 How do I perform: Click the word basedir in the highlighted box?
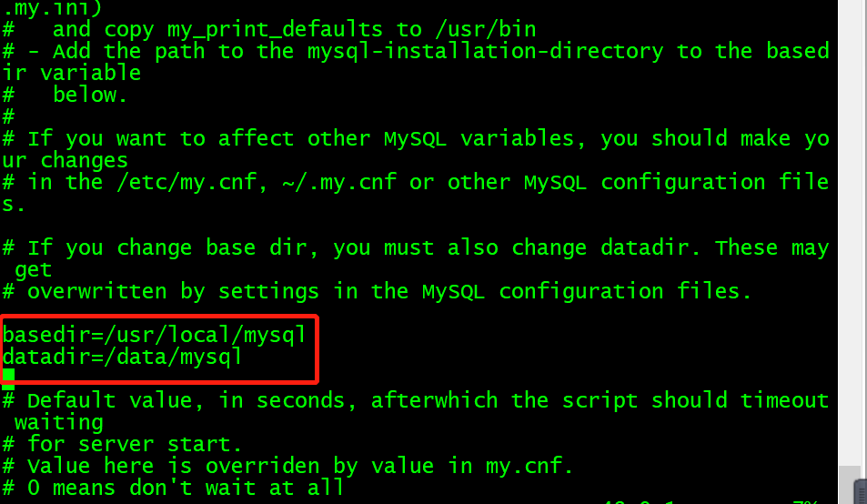click(47, 335)
